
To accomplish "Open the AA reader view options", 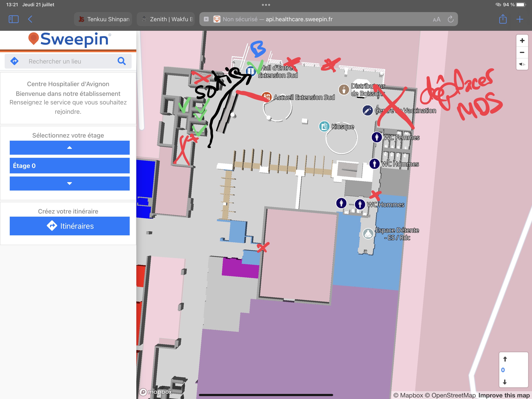I will click(x=436, y=19).
